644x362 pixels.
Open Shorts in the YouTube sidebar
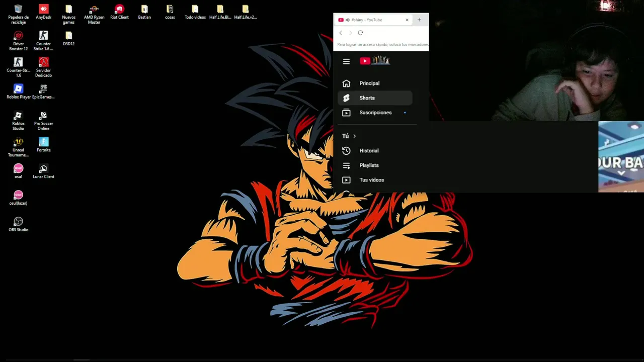(375, 98)
